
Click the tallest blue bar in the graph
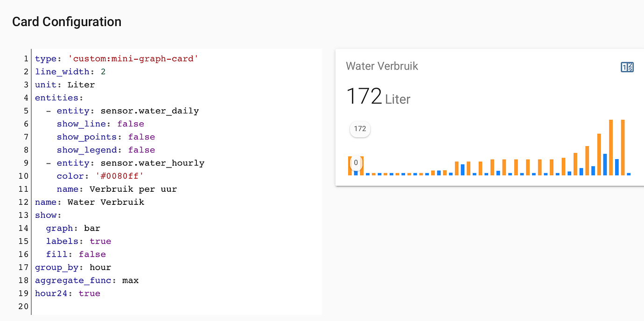coord(605,163)
